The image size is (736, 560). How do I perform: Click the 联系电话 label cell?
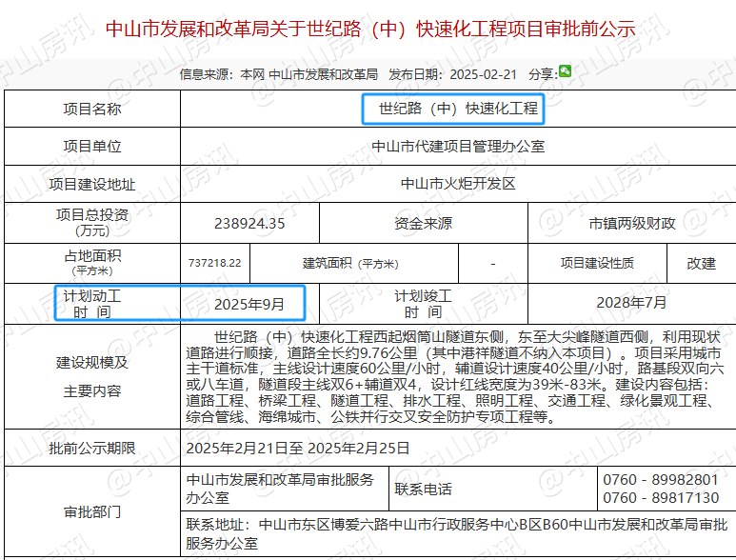493,489
